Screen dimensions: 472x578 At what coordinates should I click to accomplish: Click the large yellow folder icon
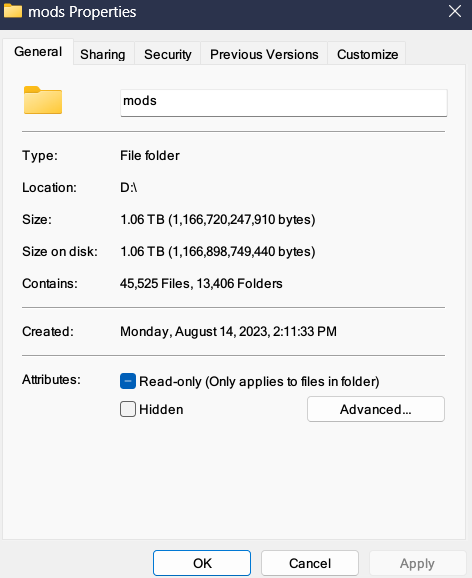pos(43,100)
